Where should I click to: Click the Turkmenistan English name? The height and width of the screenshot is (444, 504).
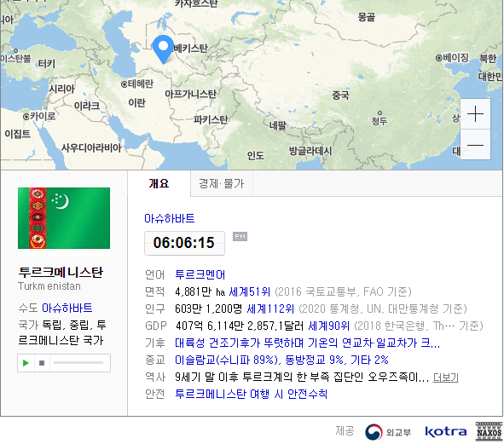(49, 286)
